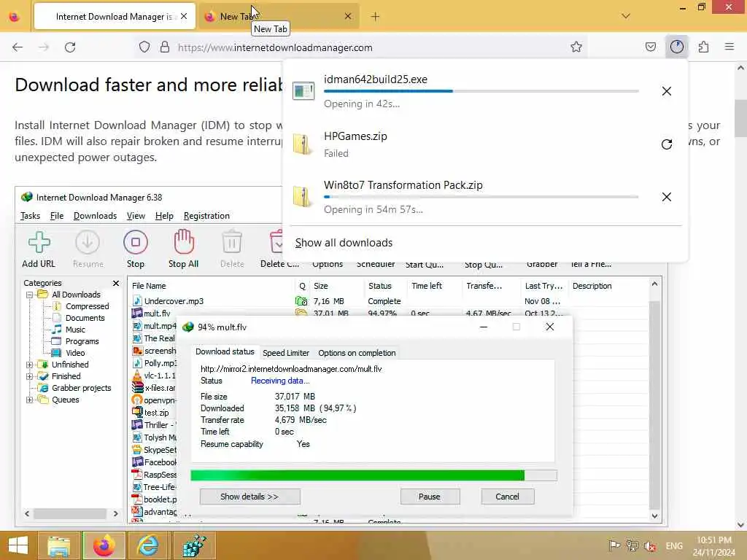Click the ENG language indicator
The width and height of the screenshot is (747, 560).
point(673,546)
